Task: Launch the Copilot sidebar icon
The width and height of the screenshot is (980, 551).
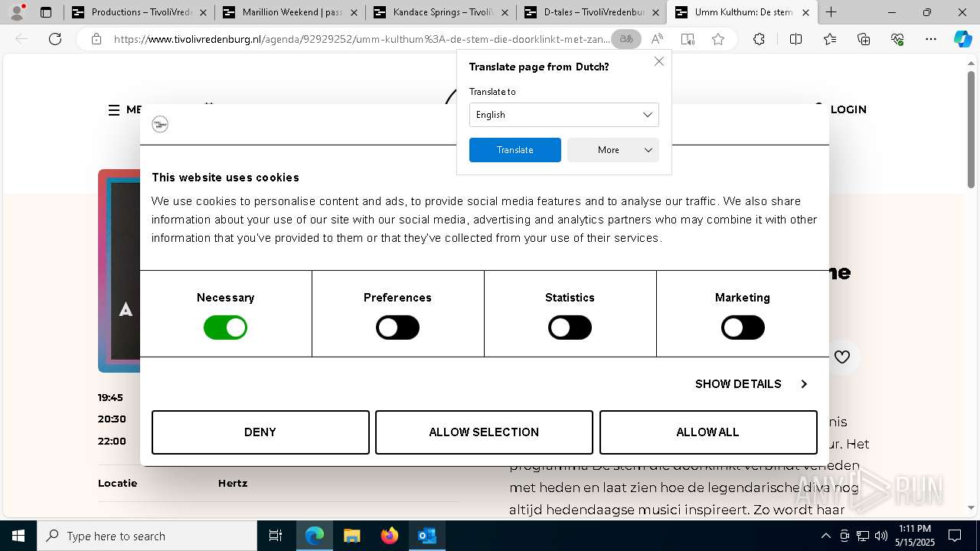Action: click(962, 39)
